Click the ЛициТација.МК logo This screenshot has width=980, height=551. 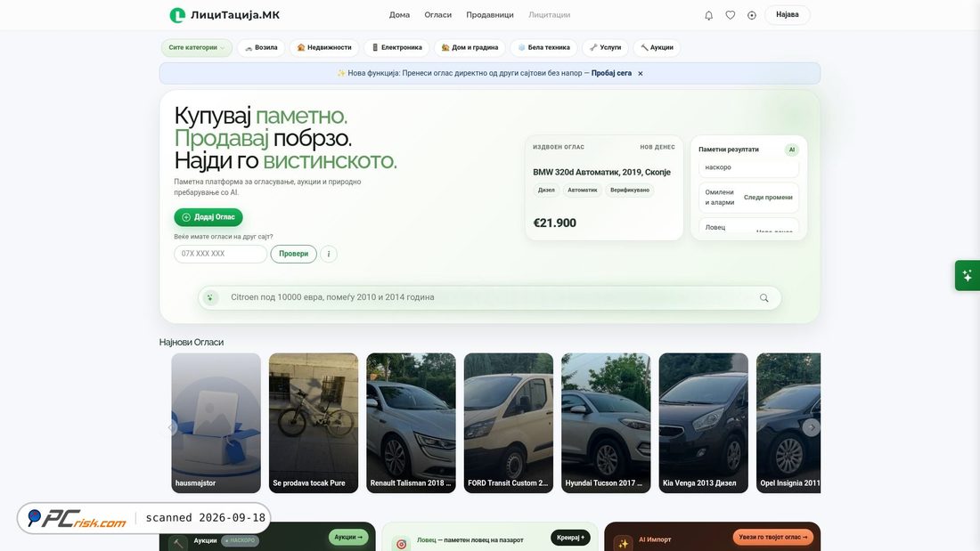click(225, 15)
